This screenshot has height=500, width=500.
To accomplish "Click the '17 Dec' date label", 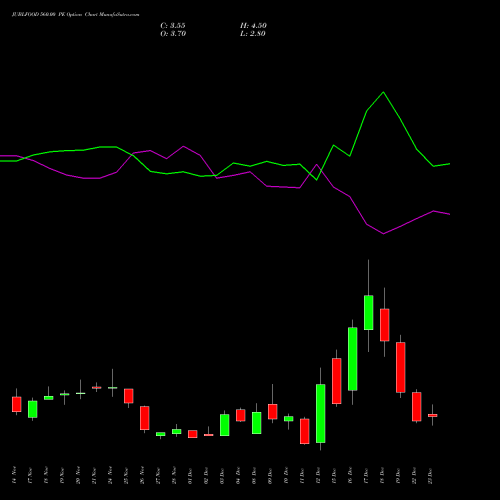I will (x=366, y=475).
